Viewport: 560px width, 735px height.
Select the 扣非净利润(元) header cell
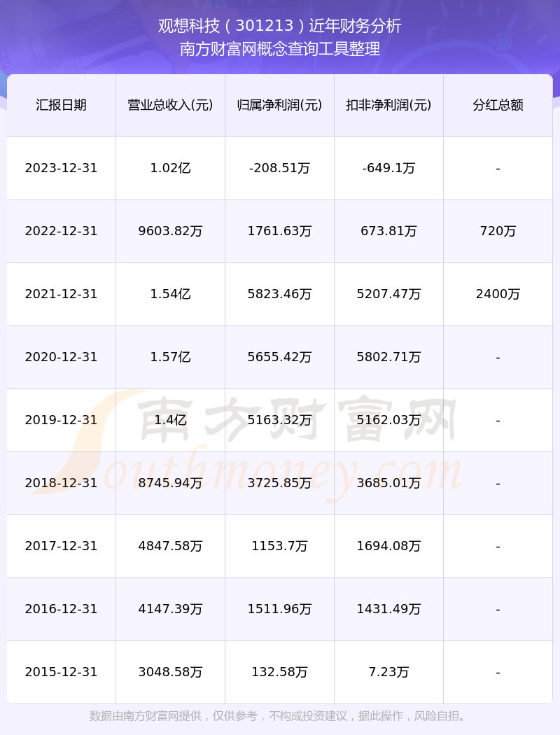(389, 105)
